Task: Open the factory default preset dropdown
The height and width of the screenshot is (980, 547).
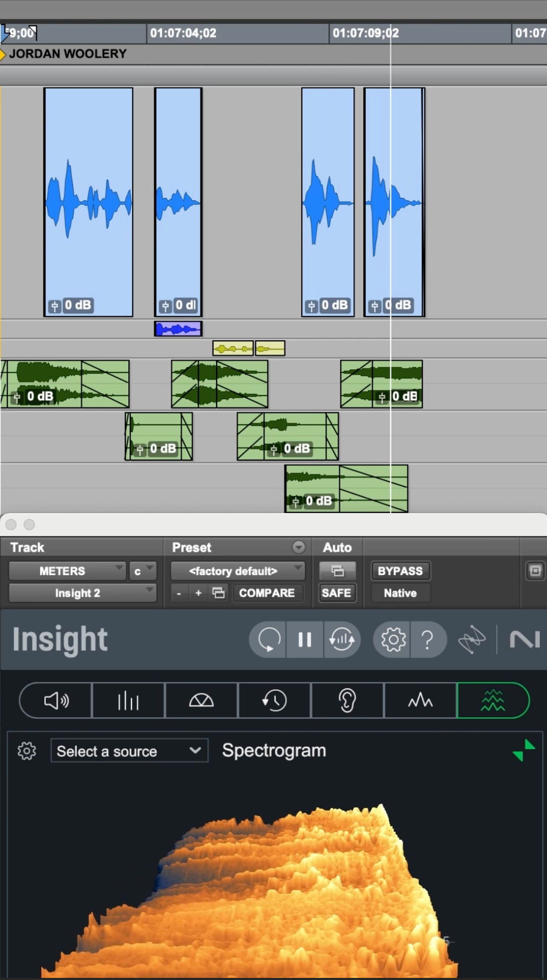Action: [237, 571]
